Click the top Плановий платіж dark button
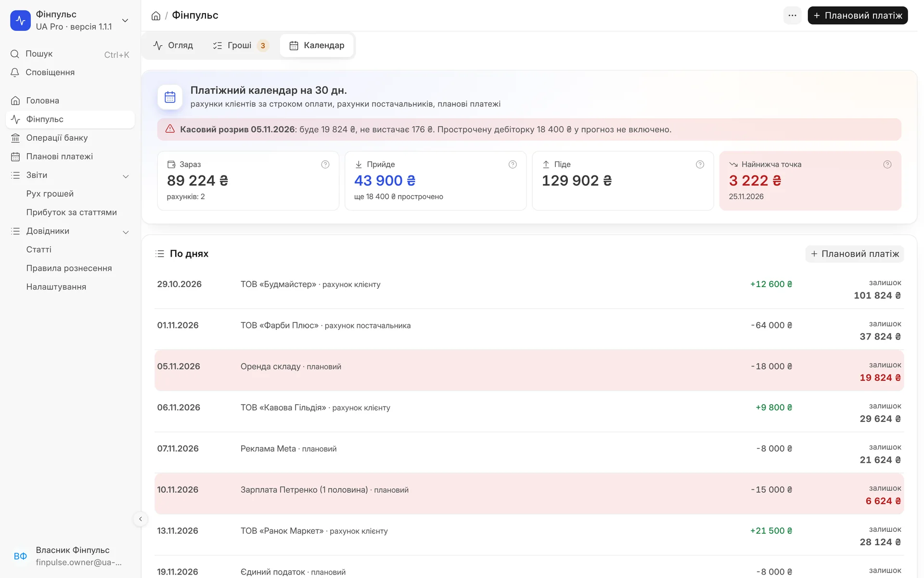Screen dimensions: 924x578 click(858, 15)
